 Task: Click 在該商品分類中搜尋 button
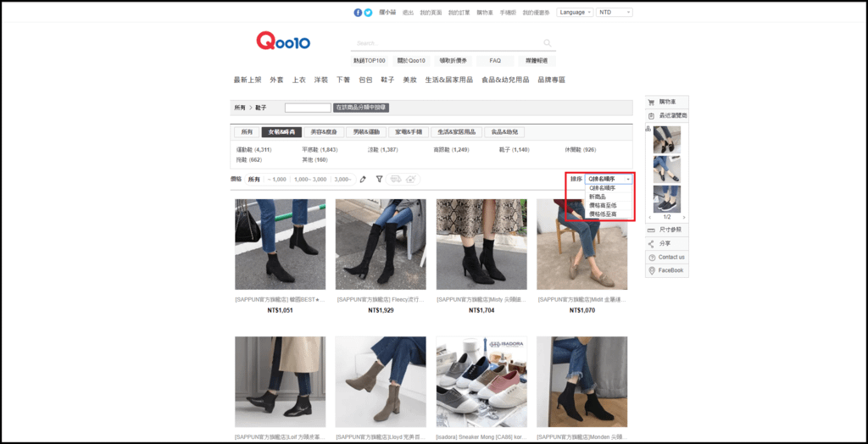tap(361, 108)
